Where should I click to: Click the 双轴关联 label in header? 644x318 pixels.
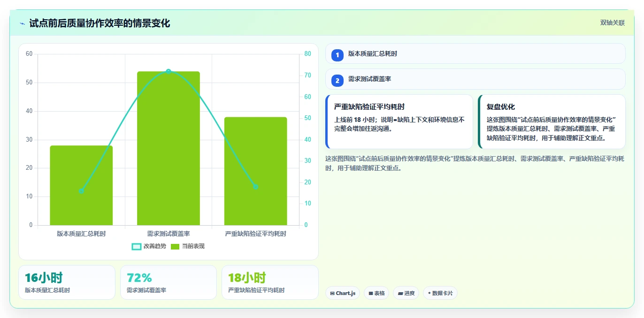coord(613,23)
